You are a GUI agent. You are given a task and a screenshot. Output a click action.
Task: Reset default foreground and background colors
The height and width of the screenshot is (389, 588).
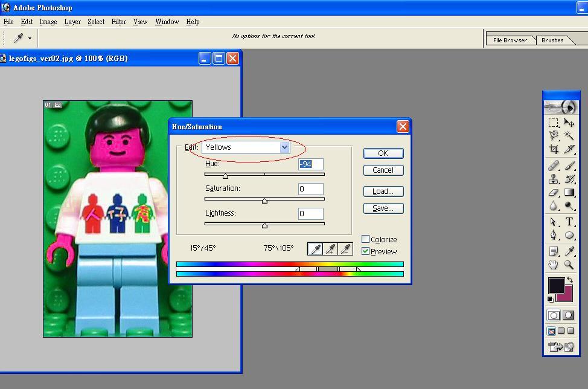point(550,299)
